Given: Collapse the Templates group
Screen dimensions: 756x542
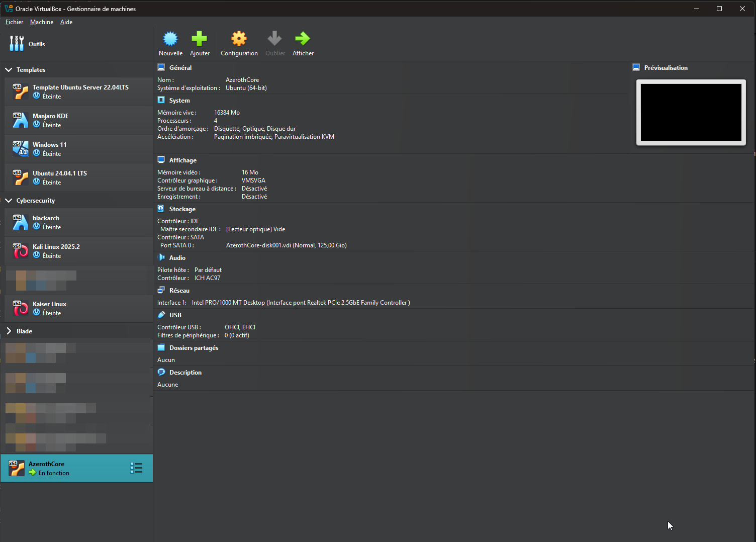Looking at the screenshot, I should pos(9,70).
